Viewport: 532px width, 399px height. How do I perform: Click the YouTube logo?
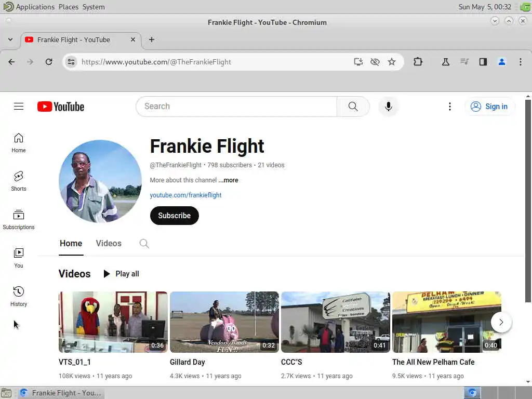tap(61, 107)
